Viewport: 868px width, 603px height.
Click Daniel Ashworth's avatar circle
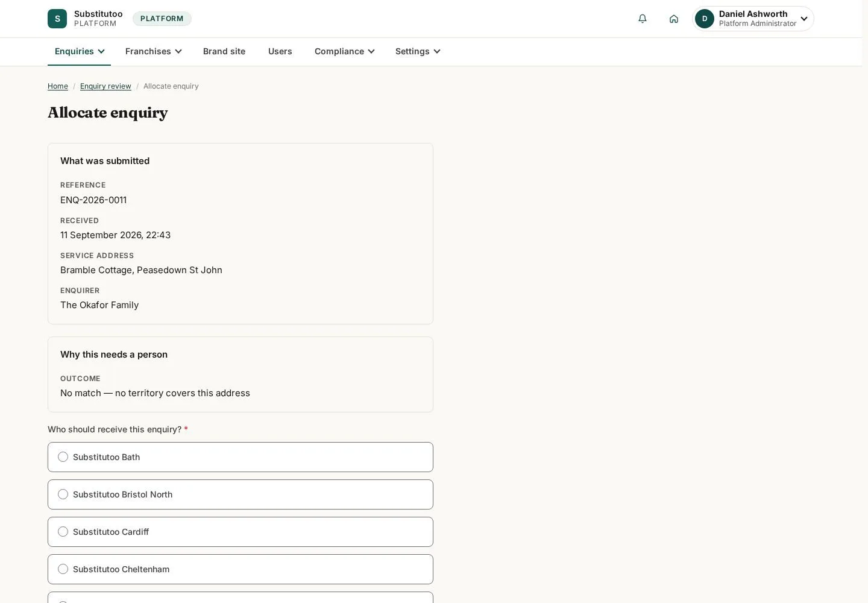click(705, 19)
